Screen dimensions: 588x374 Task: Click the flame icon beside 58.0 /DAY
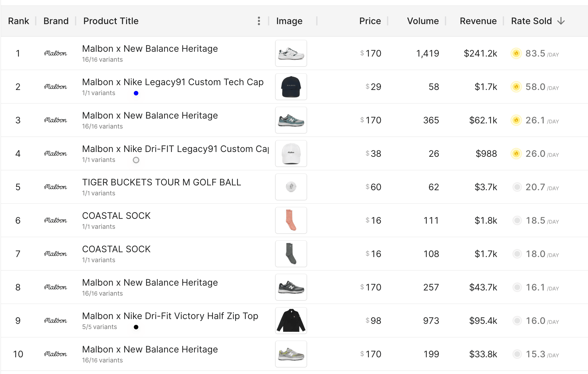tap(516, 87)
